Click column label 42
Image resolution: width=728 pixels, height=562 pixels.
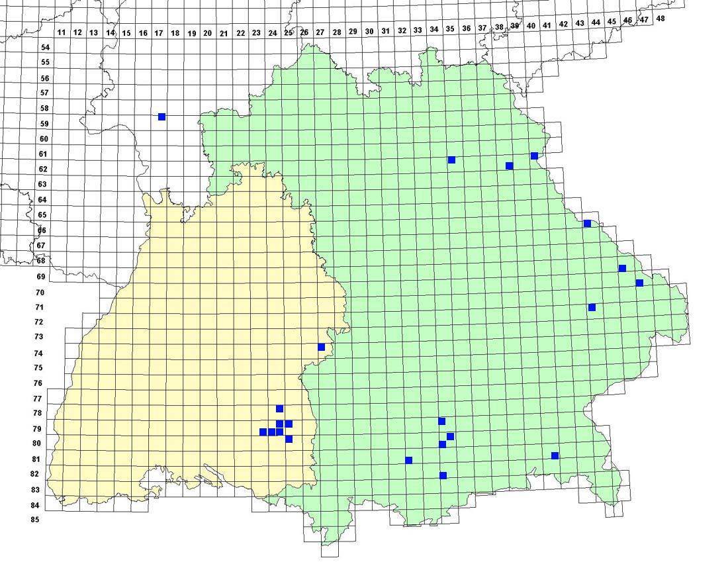563,24
